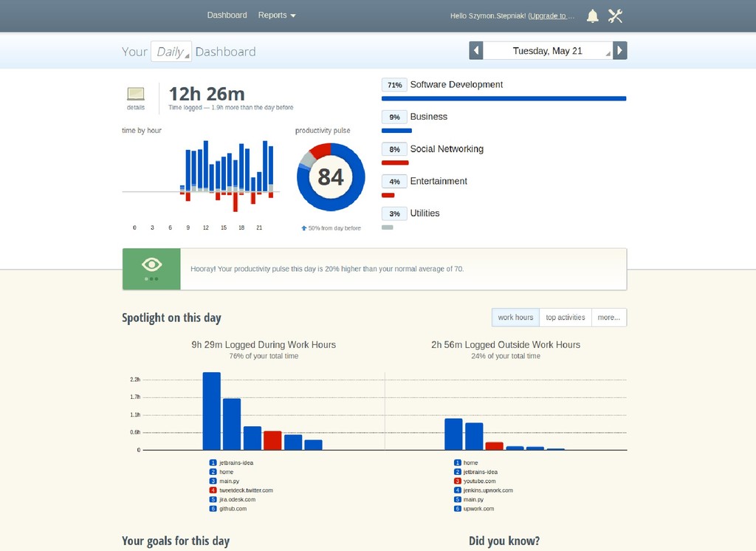The height and width of the screenshot is (551, 756).
Task: Click the Entertainment category label
Action: click(439, 182)
